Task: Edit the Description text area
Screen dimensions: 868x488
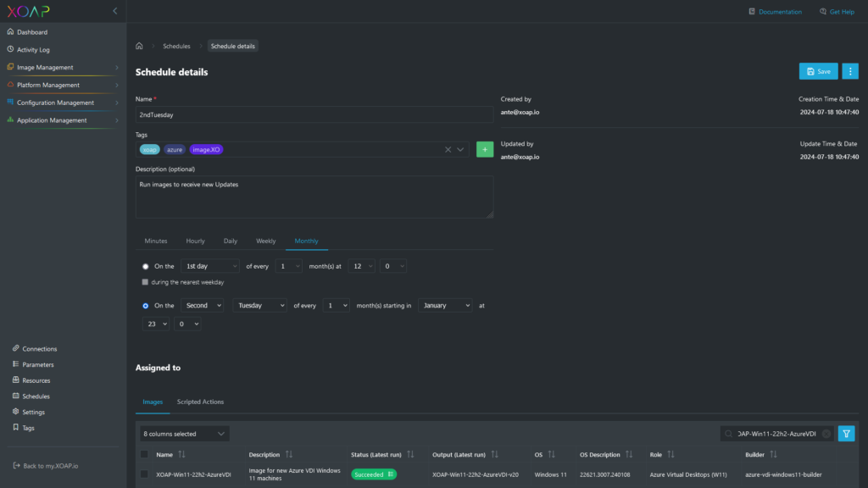Action: pos(314,197)
